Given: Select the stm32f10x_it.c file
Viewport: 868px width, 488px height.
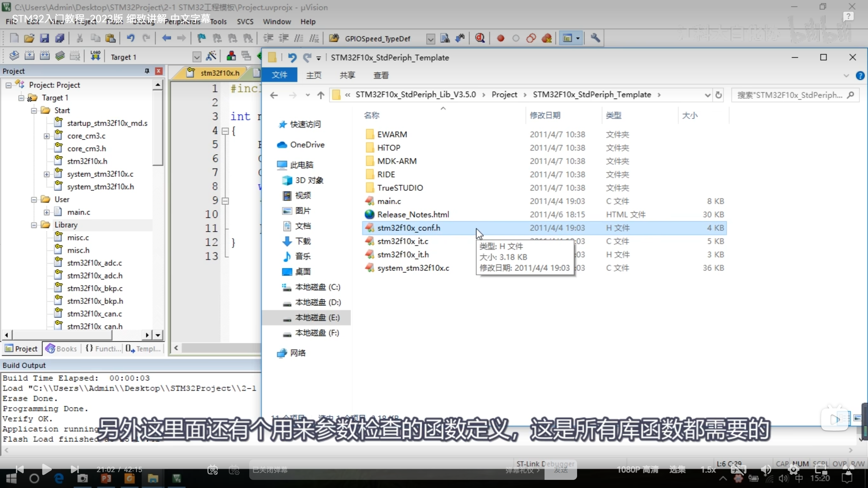Looking at the screenshot, I should 402,241.
